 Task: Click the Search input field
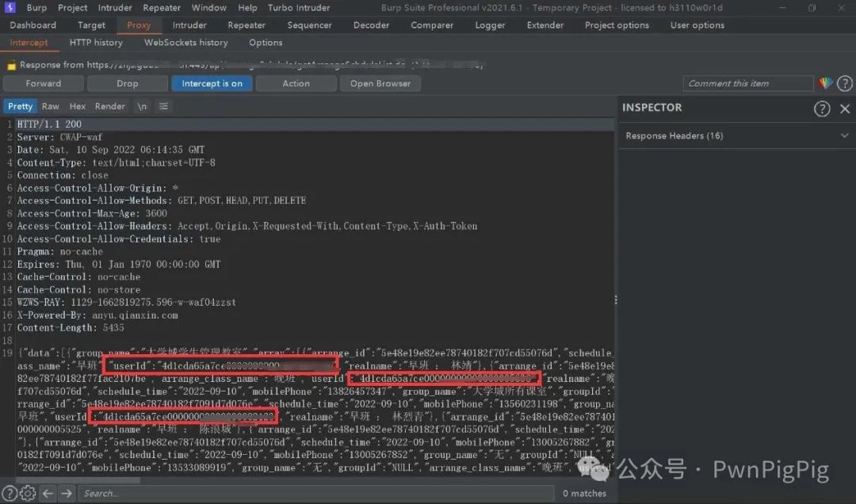point(316,493)
